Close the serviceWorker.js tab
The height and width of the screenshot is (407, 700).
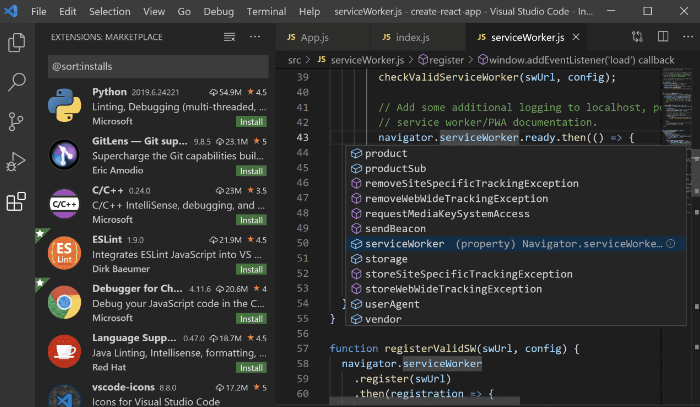coord(576,37)
